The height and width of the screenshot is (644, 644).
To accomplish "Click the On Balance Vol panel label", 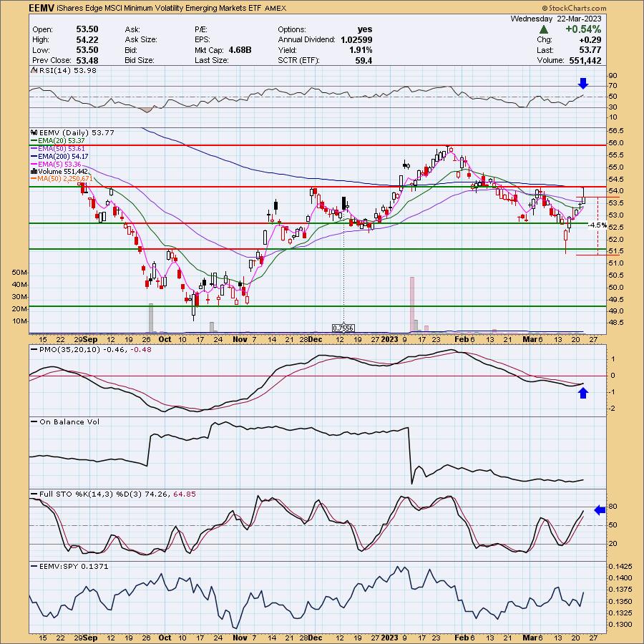I will pos(66,421).
